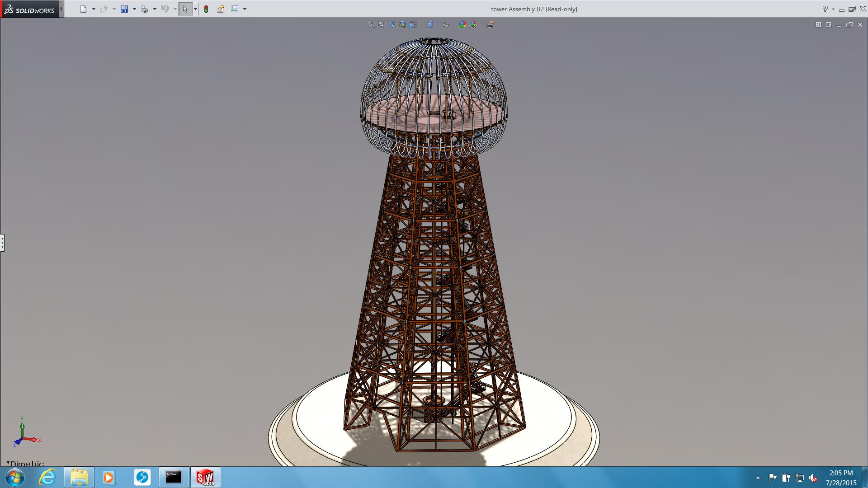
Task: Click the Hide/Show Items glasses icon
Action: pyautogui.click(x=446, y=24)
